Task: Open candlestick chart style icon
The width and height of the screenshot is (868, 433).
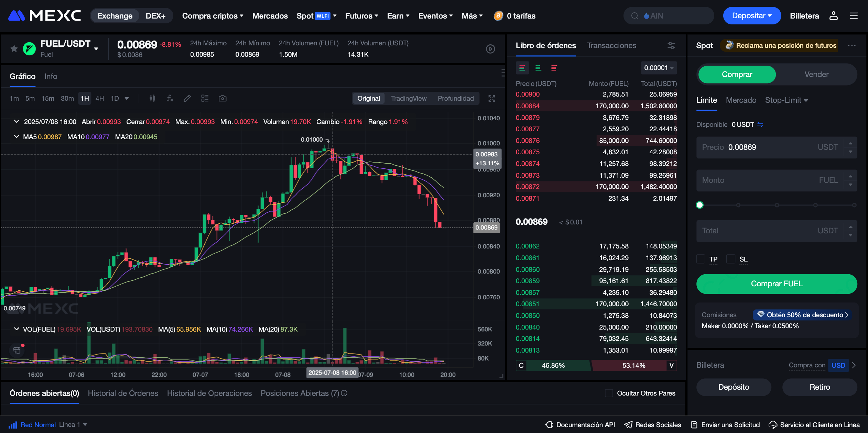Action: tap(152, 99)
